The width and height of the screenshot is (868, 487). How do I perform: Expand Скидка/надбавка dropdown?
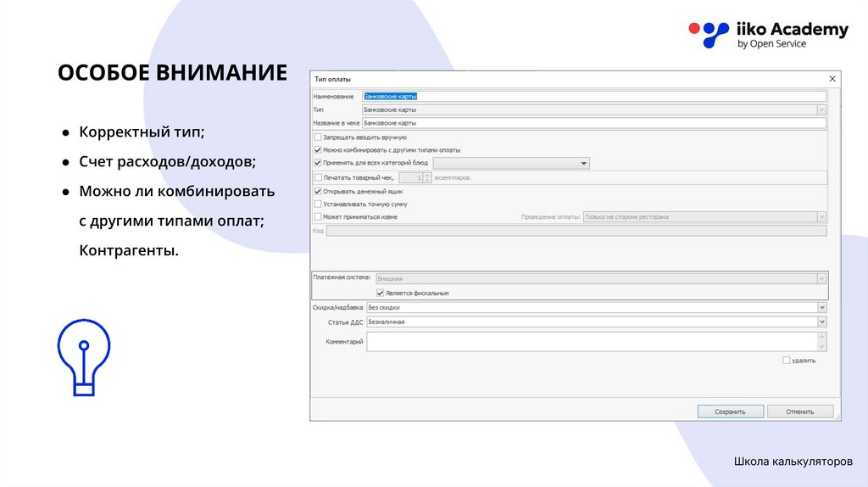tap(822, 307)
